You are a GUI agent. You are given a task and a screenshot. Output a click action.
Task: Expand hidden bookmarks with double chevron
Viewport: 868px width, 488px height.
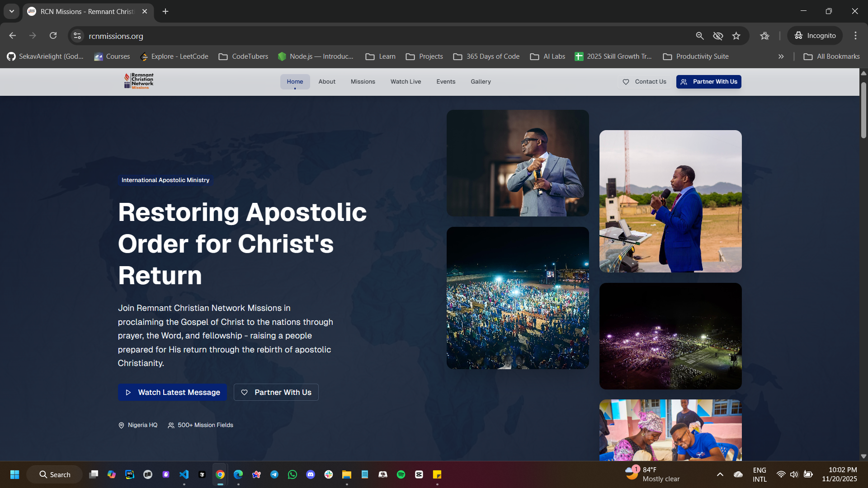click(781, 56)
